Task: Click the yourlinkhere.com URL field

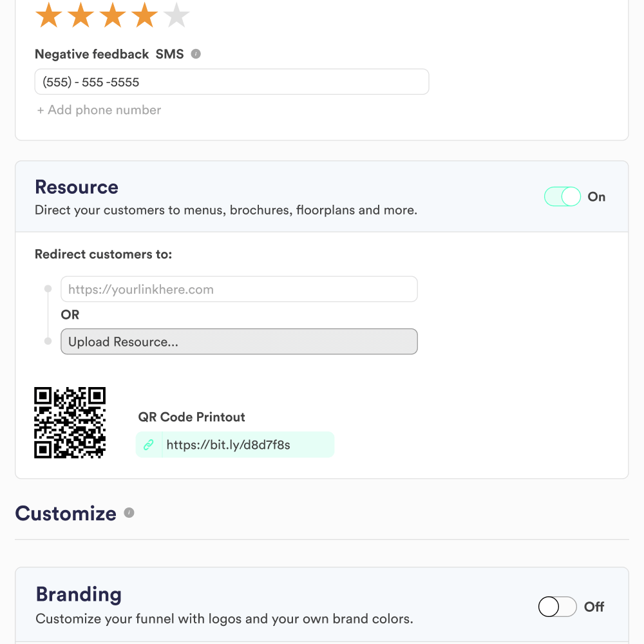Action: click(239, 289)
